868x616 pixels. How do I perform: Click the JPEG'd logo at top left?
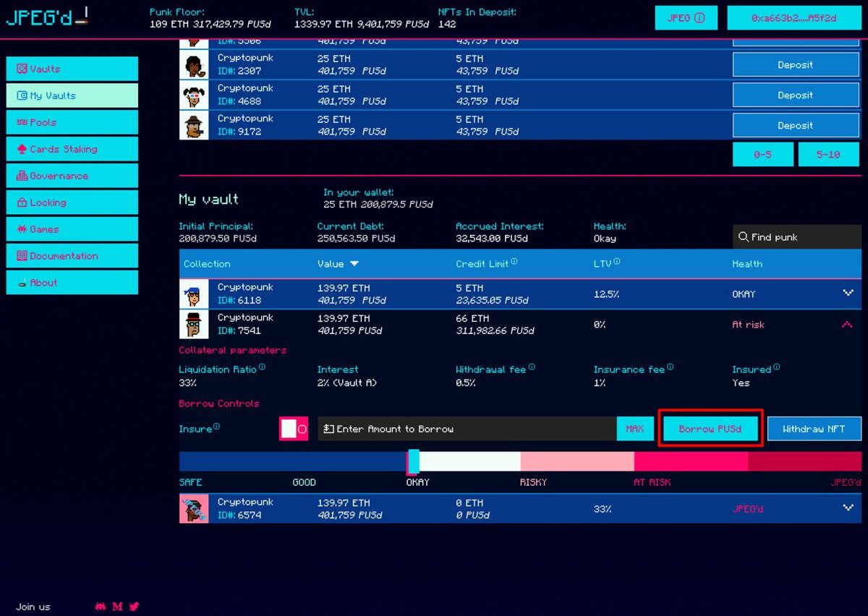point(47,16)
